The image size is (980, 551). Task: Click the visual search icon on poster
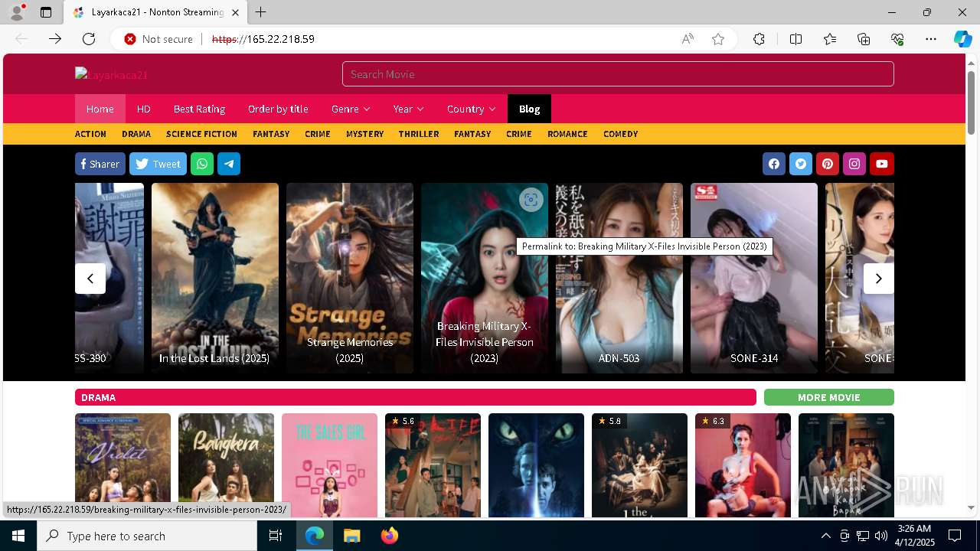pos(531,200)
